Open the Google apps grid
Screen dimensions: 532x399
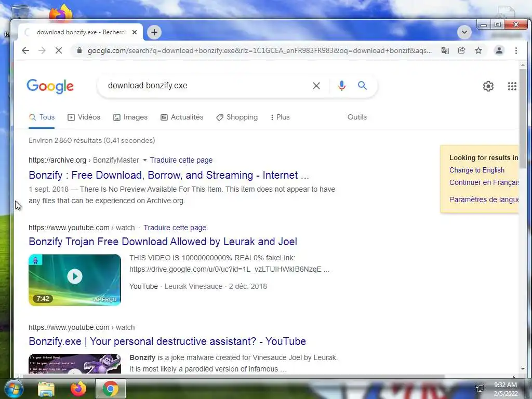click(x=512, y=86)
